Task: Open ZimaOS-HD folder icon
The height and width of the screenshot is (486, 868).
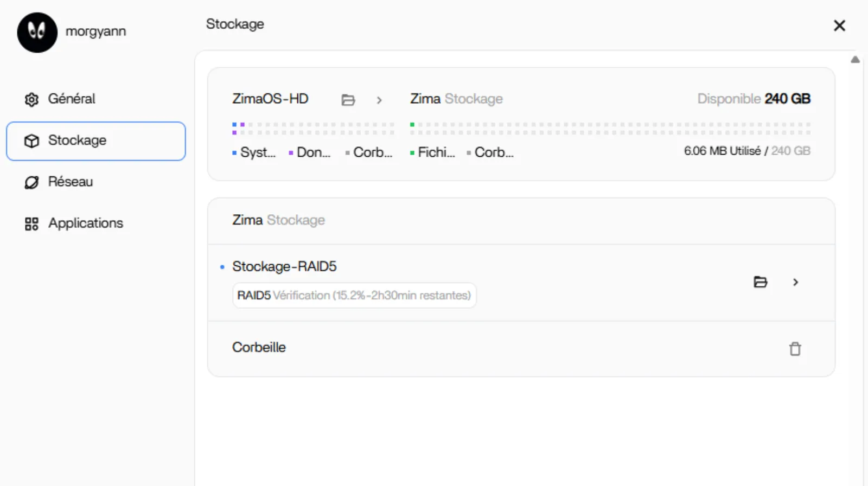Action: coord(348,100)
